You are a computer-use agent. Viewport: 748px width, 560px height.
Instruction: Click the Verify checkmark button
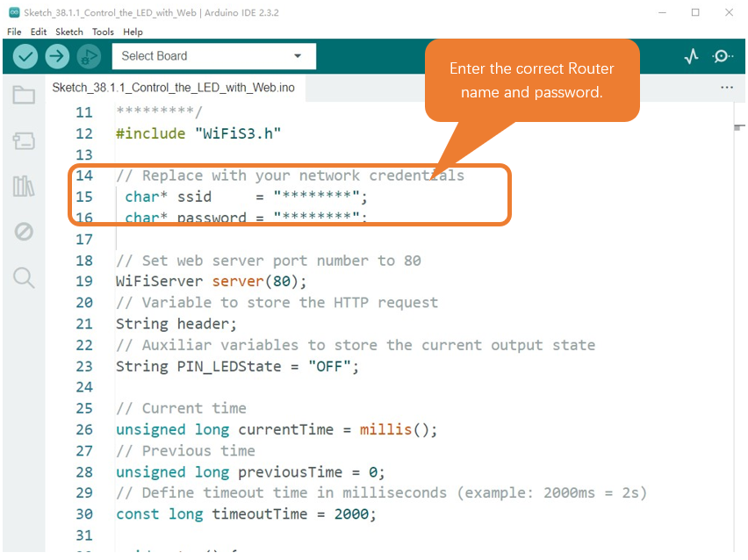(25, 57)
